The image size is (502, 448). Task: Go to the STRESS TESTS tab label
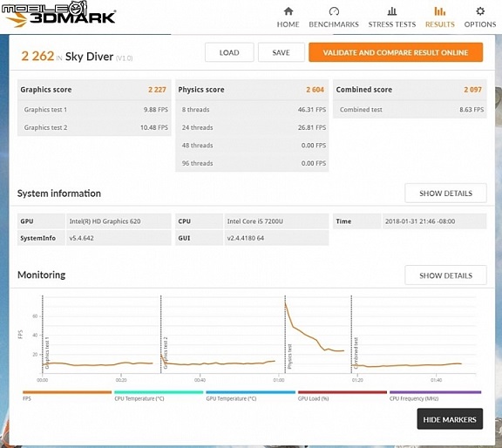[x=392, y=24]
